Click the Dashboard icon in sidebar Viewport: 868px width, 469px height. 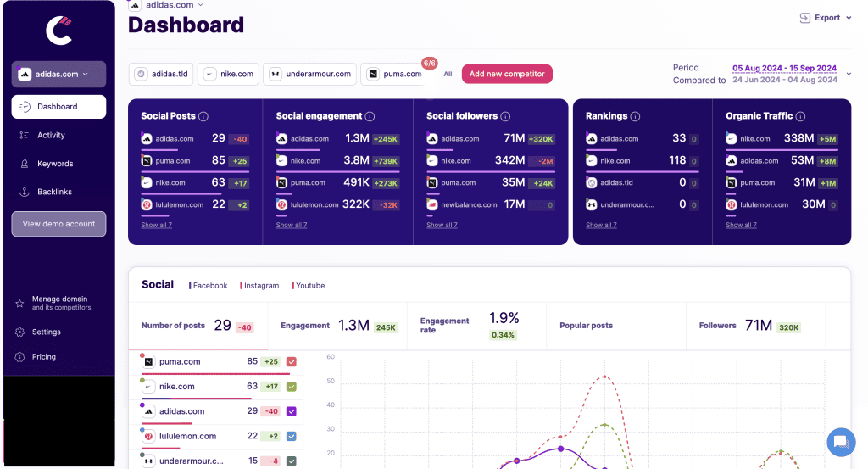[x=25, y=107]
